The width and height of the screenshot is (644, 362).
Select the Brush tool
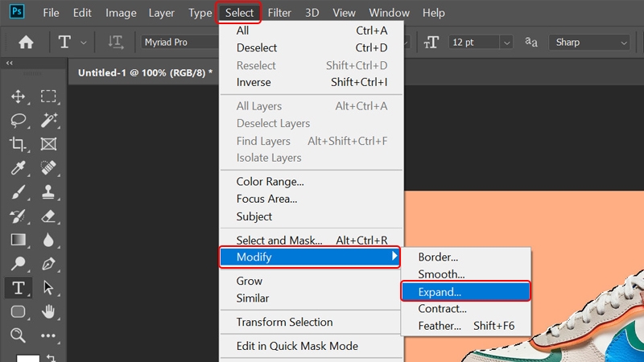tap(18, 192)
